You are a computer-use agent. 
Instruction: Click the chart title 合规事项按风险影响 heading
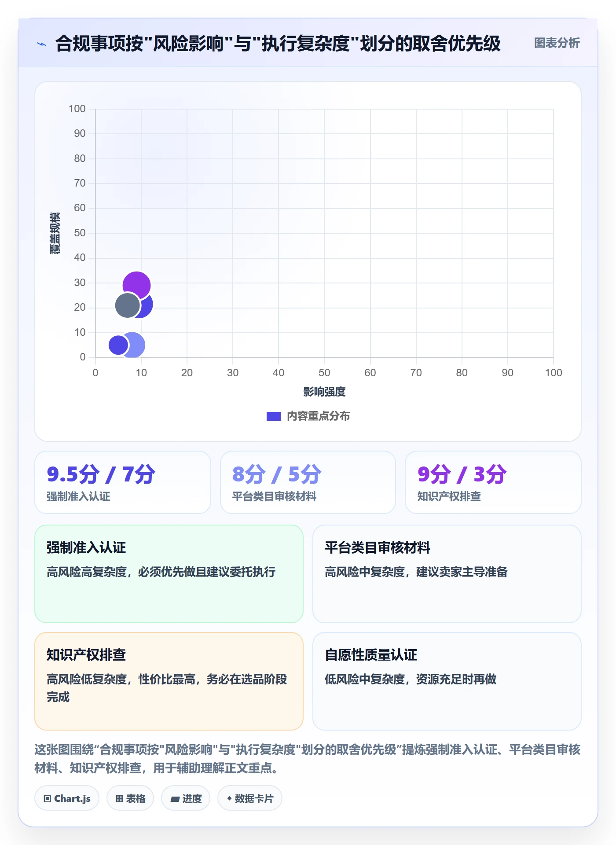coord(278,44)
